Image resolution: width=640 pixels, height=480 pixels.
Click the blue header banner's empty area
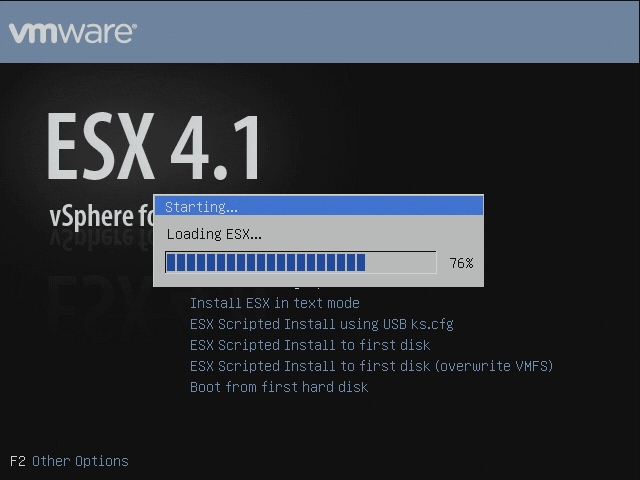(x=400, y=32)
